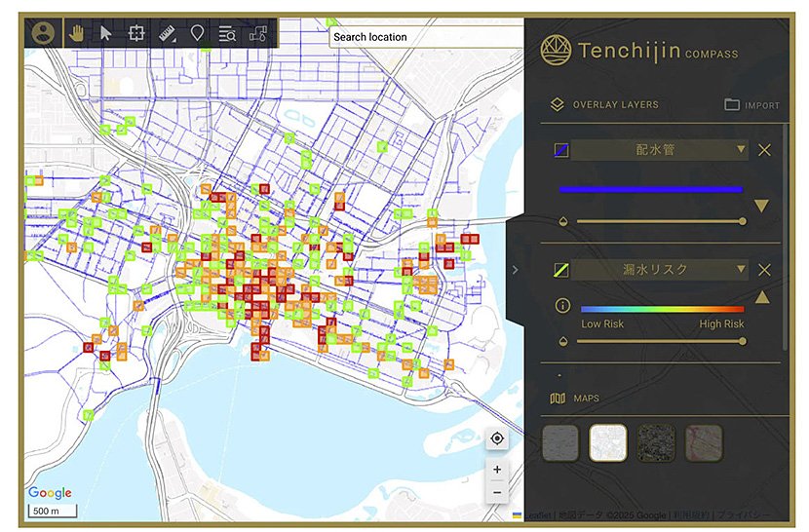809x532 pixels.
Task: Click the IMPORT button
Action: click(752, 105)
